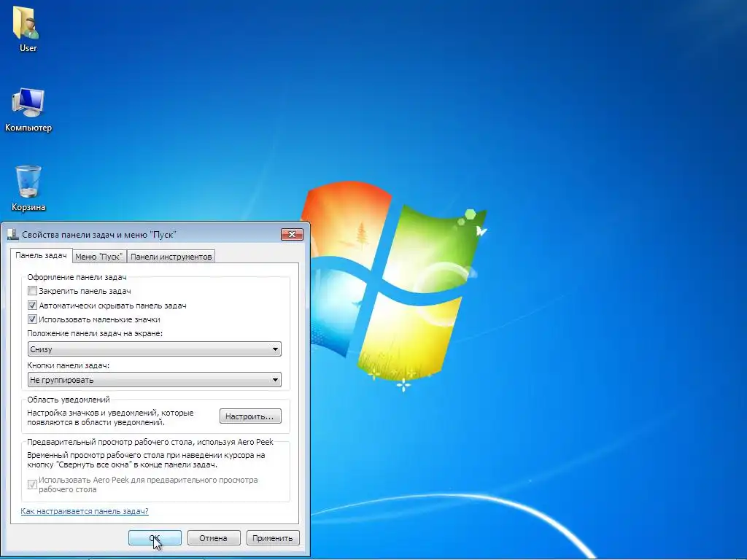
Task: Open the Панели инструментов tab
Action: click(171, 257)
